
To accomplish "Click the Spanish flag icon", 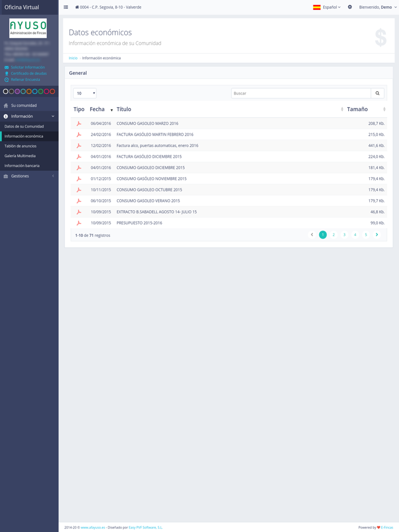I will tap(317, 7).
